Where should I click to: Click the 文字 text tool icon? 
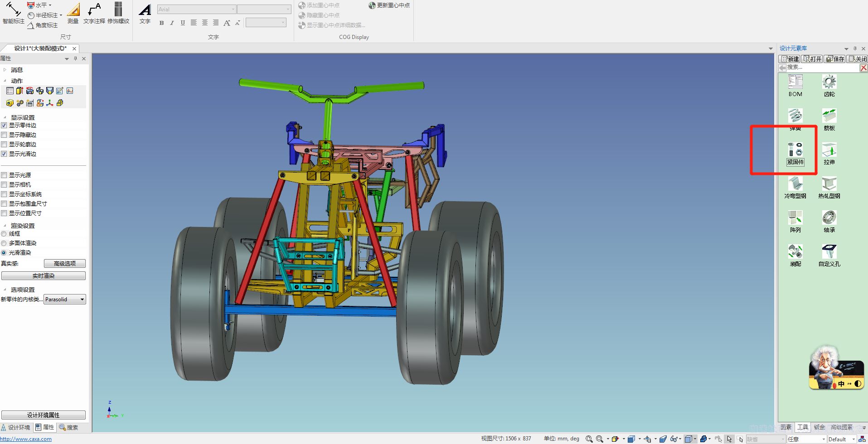pyautogui.click(x=145, y=13)
